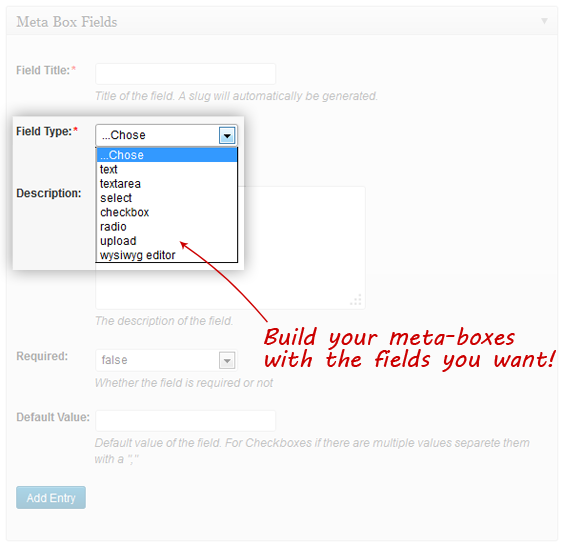
Task: Open the Field Type dropdown arrow
Action: (227, 136)
